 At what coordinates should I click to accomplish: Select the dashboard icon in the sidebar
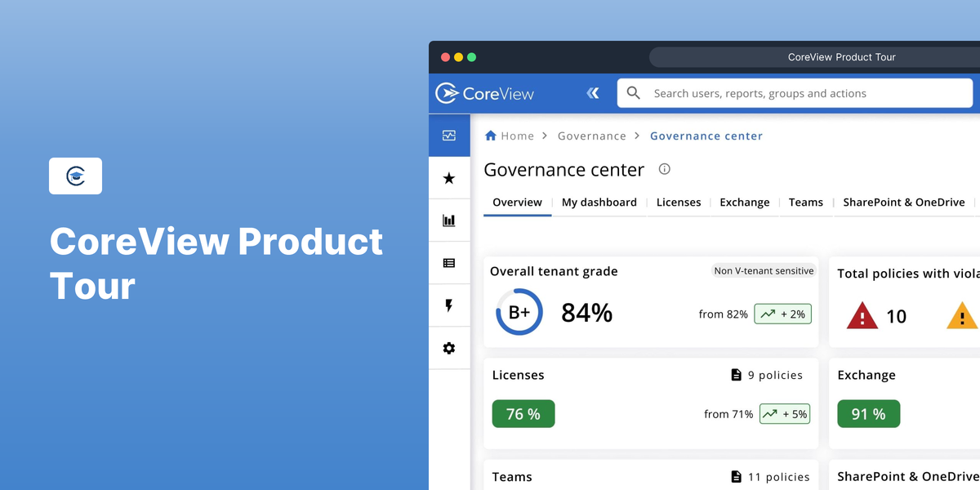(449, 135)
